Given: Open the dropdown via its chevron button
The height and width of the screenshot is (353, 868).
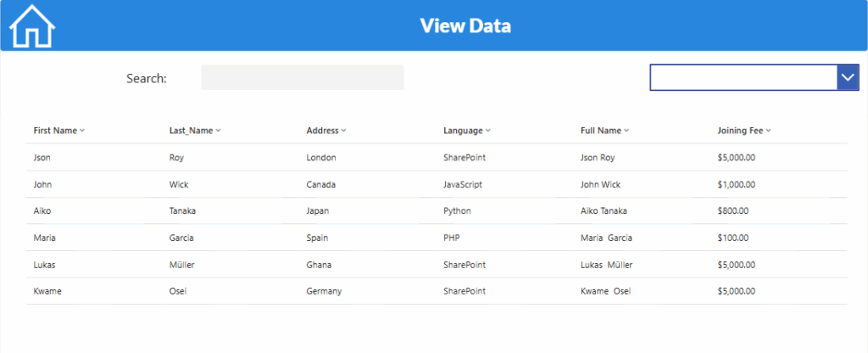Looking at the screenshot, I should (848, 77).
